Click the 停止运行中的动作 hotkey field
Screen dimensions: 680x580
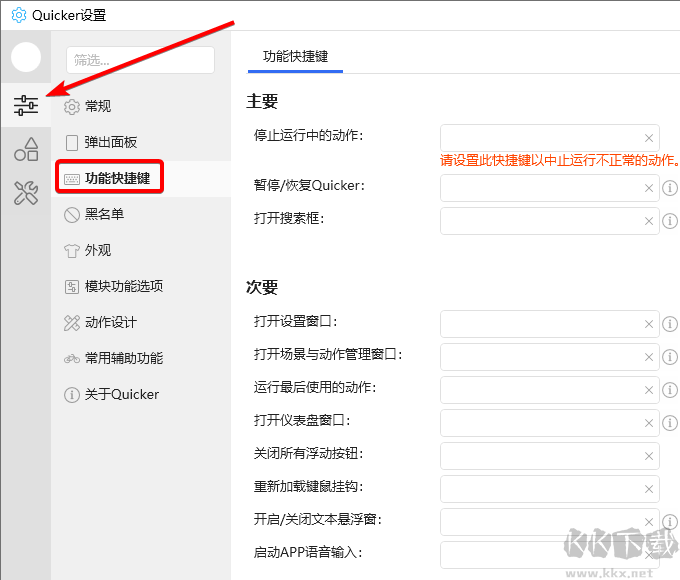[550, 138]
